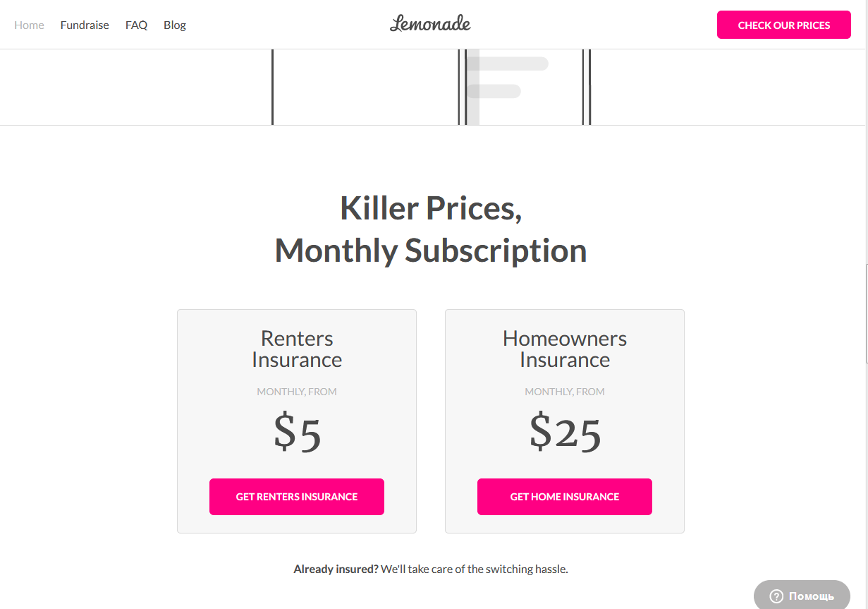The width and height of the screenshot is (868, 609).
Task: Click Get Renters Insurance button
Action: point(297,497)
